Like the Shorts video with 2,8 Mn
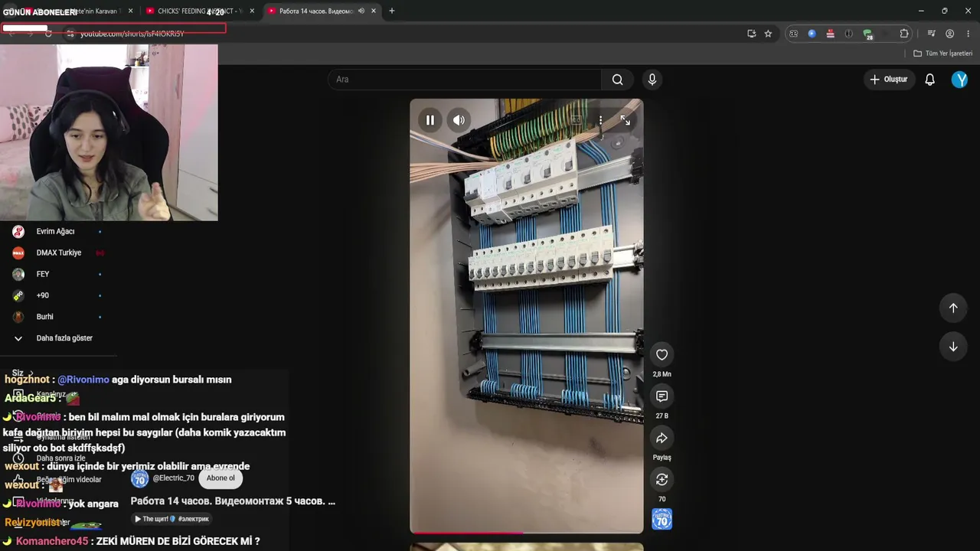The image size is (980, 551). click(x=661, y=354)
